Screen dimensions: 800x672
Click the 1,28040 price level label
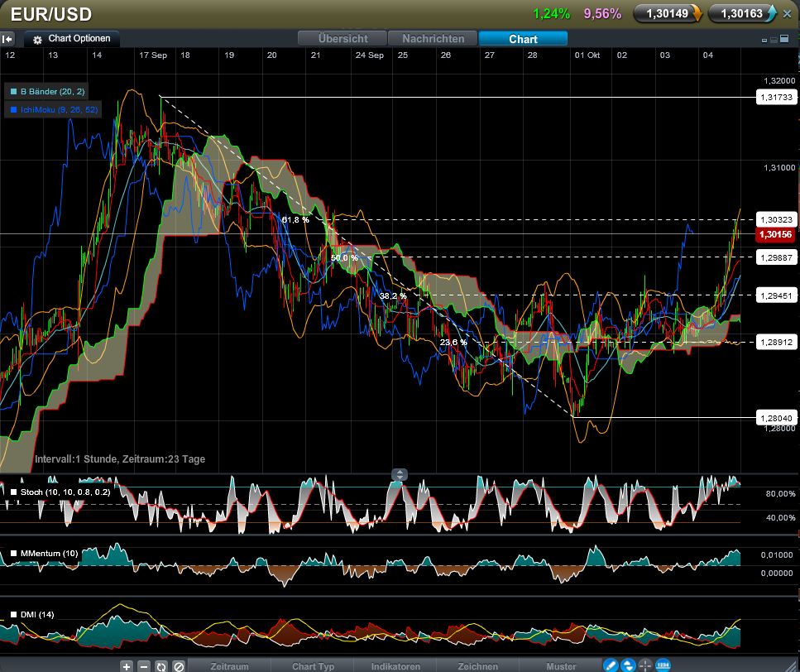777,418
